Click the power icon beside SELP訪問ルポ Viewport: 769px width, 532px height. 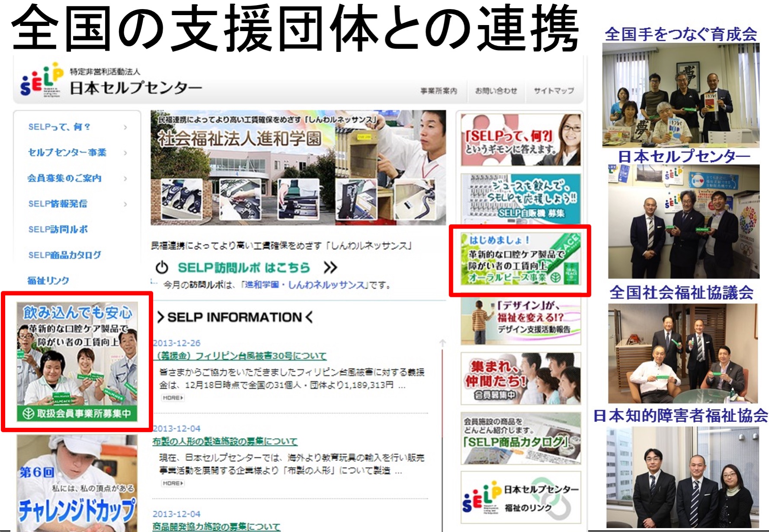pos(162,268)
